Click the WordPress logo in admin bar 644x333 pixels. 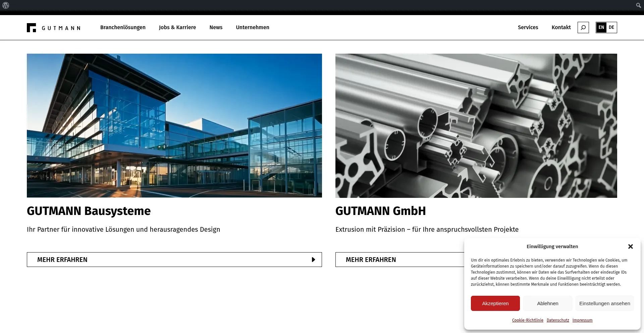point(6,5)
